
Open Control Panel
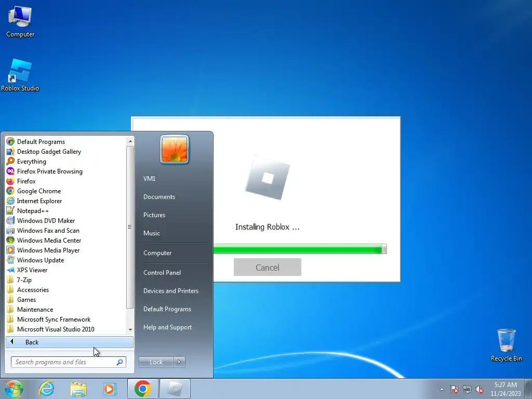coord(162,272)
